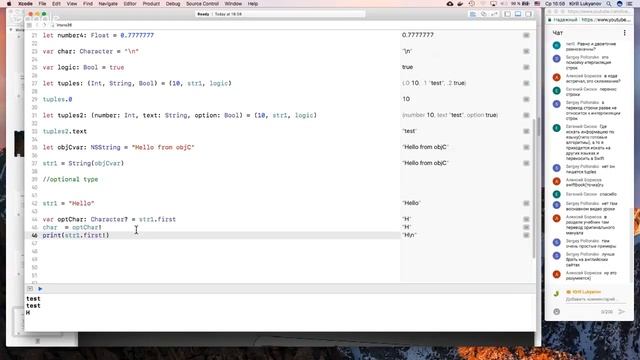Open related items grid icon in jump bar
Image resolution: width=640 pixels, height=360 pixels.
coord(29,25)
